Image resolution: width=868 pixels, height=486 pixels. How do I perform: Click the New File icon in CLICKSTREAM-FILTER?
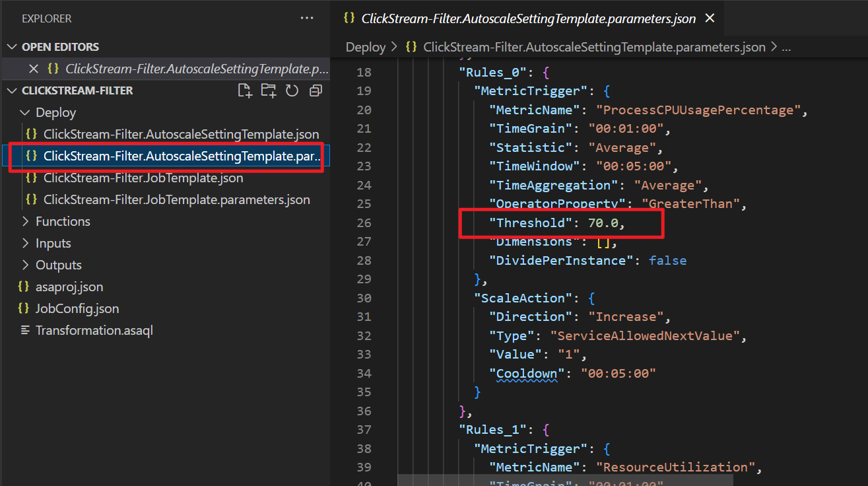[x=245, y=90]
